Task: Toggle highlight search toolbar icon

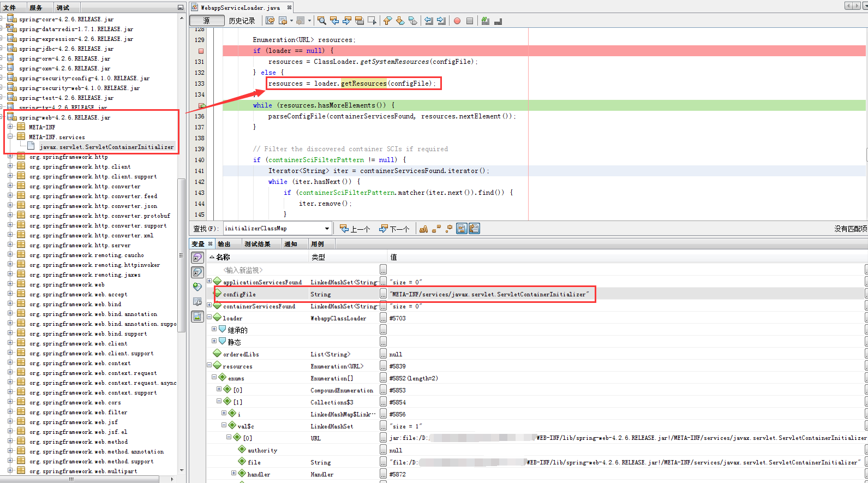Action: [x=360, y=21]
